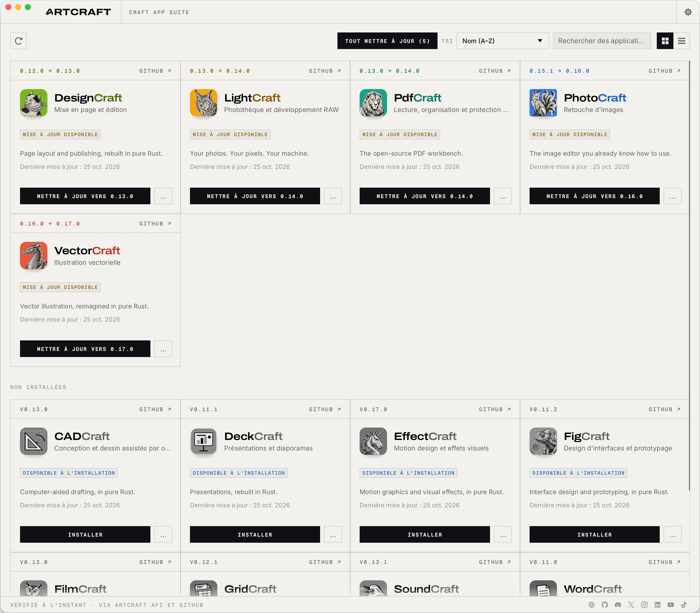Open VectorCraft GitHub link

click(155, 223)
